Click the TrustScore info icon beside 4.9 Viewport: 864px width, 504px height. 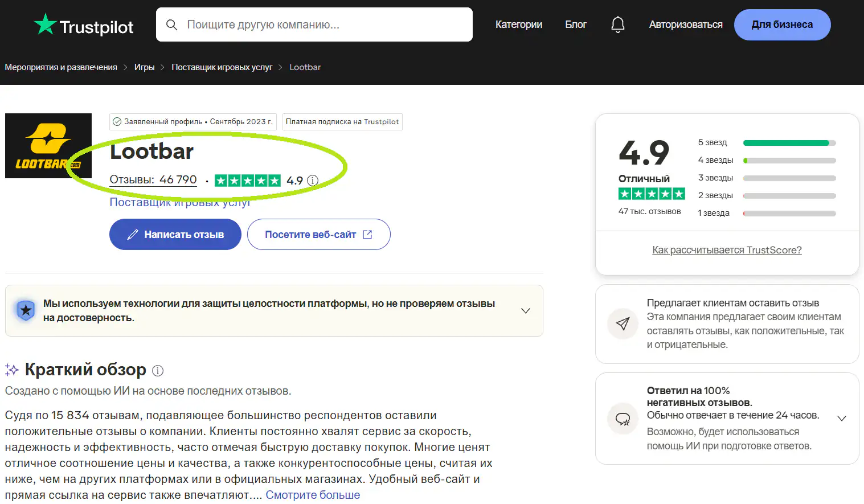pyautogui.click(x=313, y=181)
